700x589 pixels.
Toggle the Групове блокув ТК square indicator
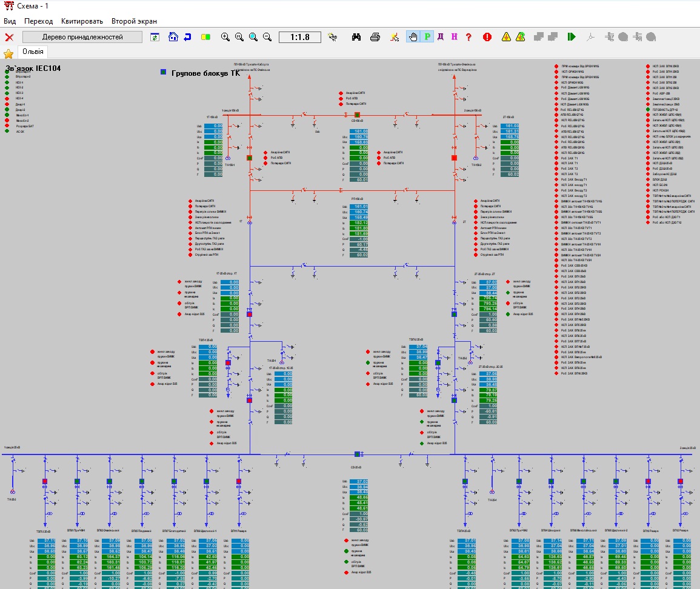163,72
